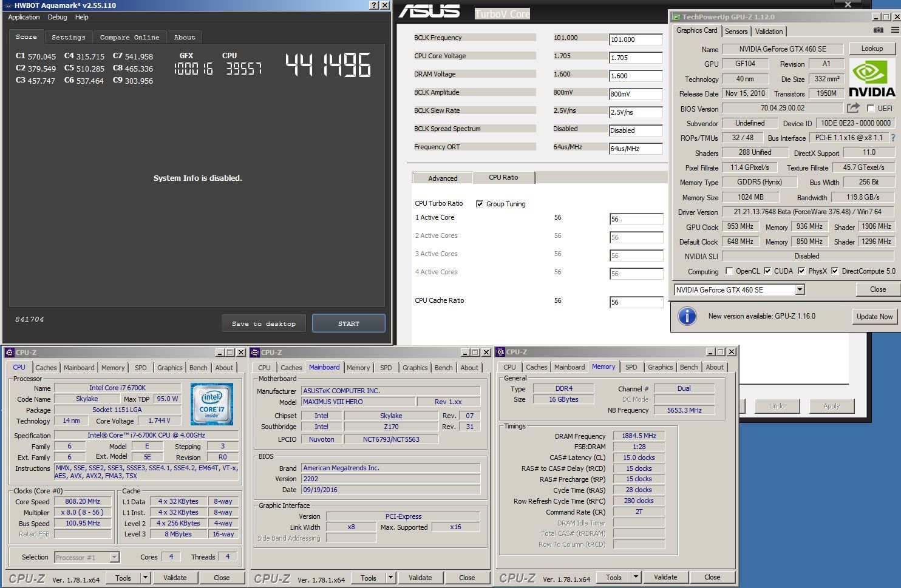Toggle Group Tuning checkbox in TurboV

[480, 204]
